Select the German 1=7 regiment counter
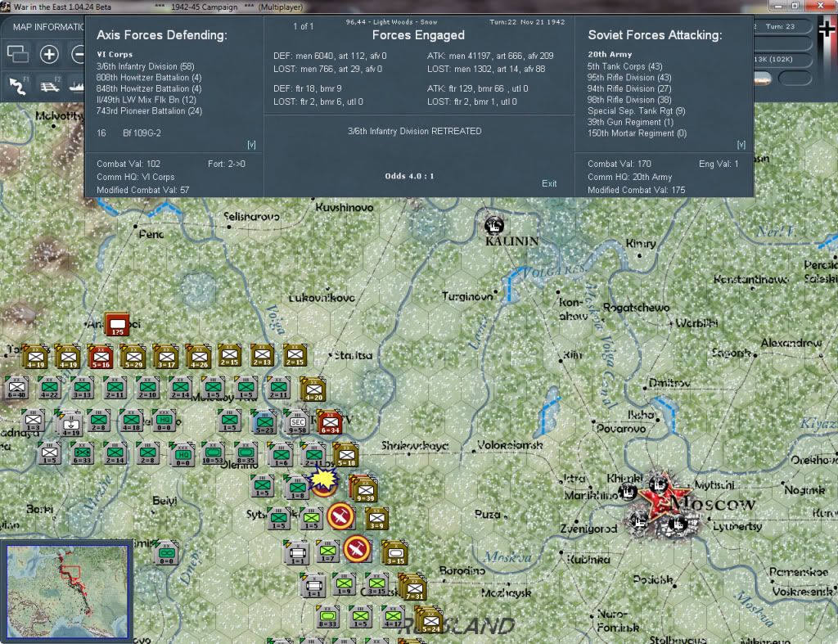Image resolution: width=838 pixels, height=644 pixels. point(327,551)
